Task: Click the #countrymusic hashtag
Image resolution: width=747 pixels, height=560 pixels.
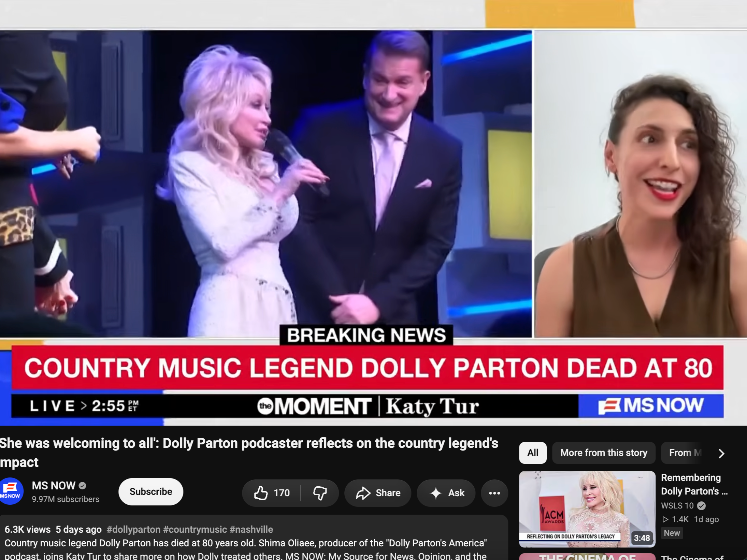Action: [x=195, y=529]
